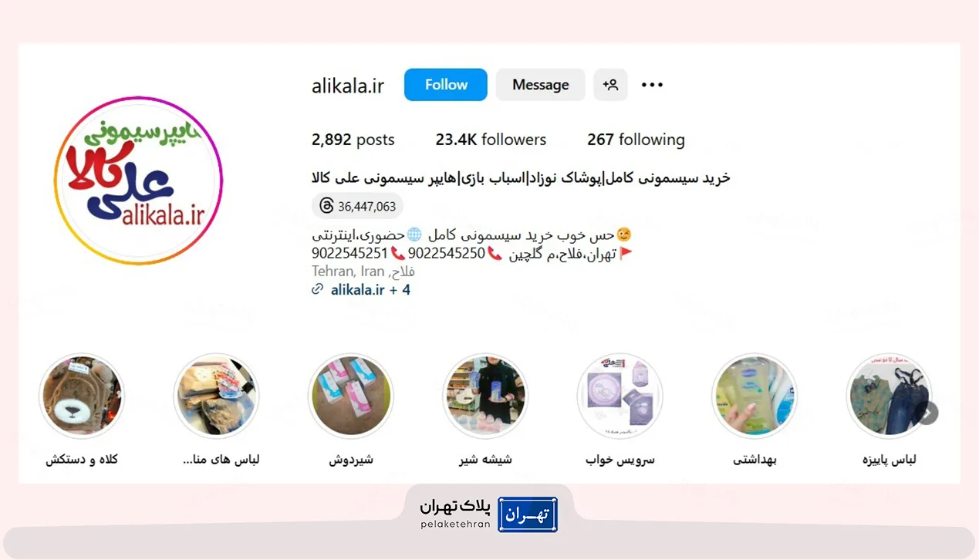The height and width of the screenshot is (560, 979).
Task: Open the شیردوش highlight circle
Action: 351,396
